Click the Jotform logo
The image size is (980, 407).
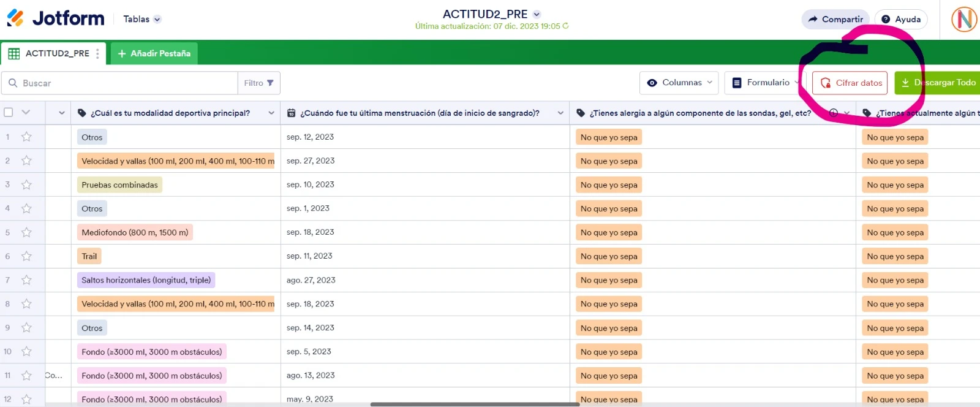pyautogui.click(x=56, y=18)
